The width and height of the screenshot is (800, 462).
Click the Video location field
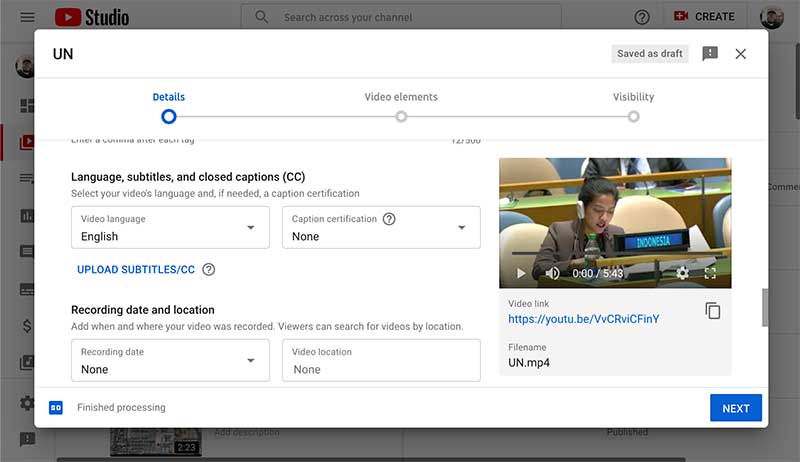pyautogui.click(x=381, y=361)
